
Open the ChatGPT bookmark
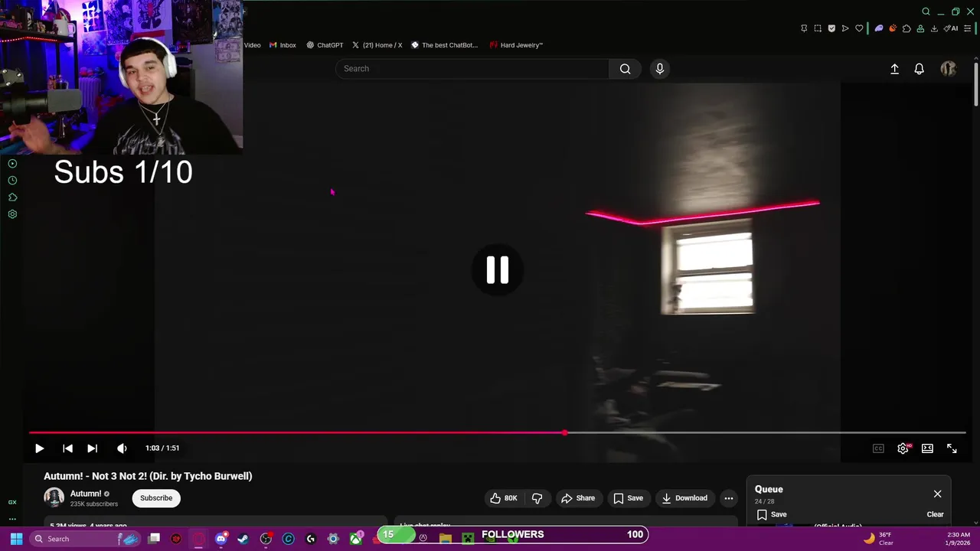pos(325,45)
